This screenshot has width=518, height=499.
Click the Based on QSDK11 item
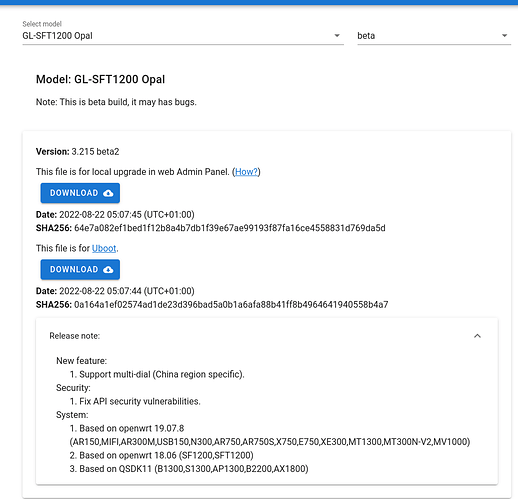tap(189, 469)
